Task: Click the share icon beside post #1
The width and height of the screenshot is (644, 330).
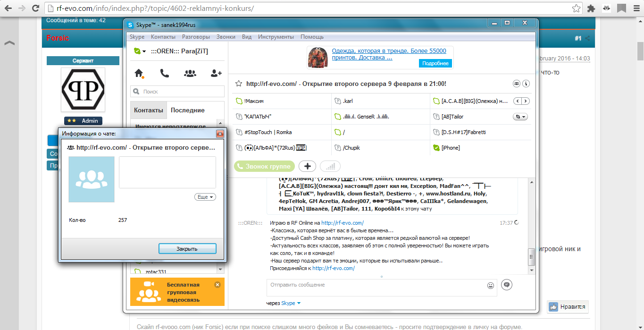Action: point(587,38)
